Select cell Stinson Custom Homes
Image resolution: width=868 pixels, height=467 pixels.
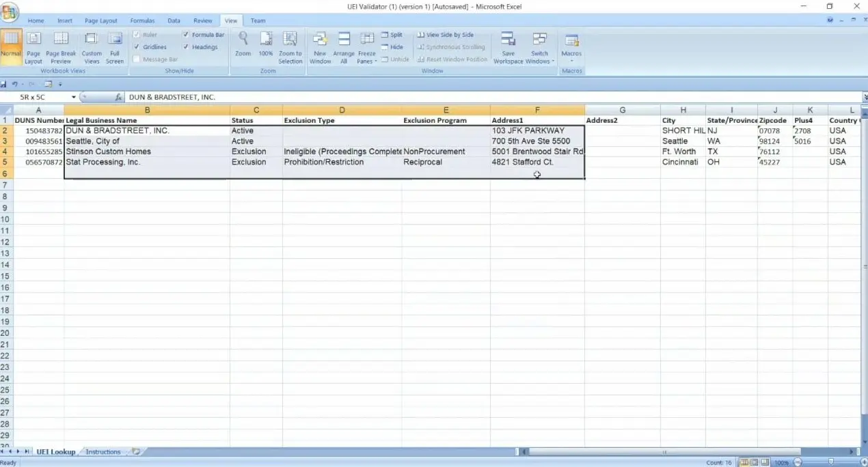pyautogui.click(x=147, y=152)
